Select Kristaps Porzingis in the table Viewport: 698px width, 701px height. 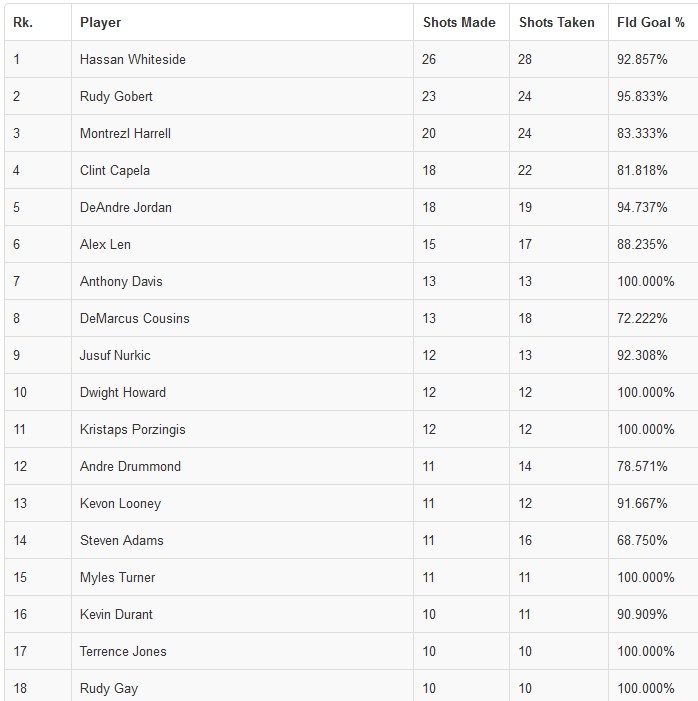click(x=132, y=429)
